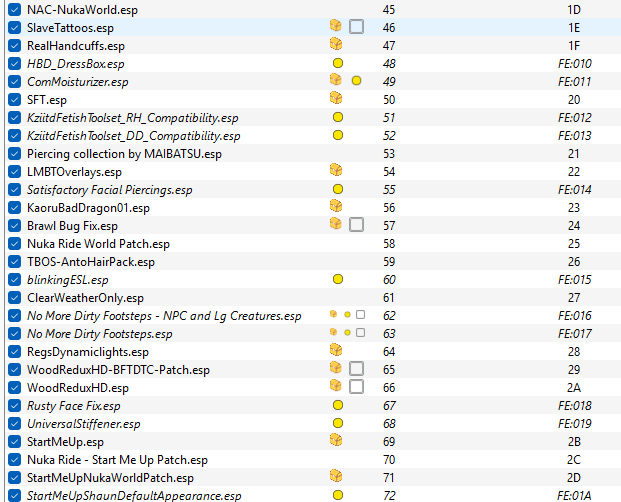
Task: Click the yellow dot flag on ComMoisturizer.esp row
Action: tap(356, 81)
